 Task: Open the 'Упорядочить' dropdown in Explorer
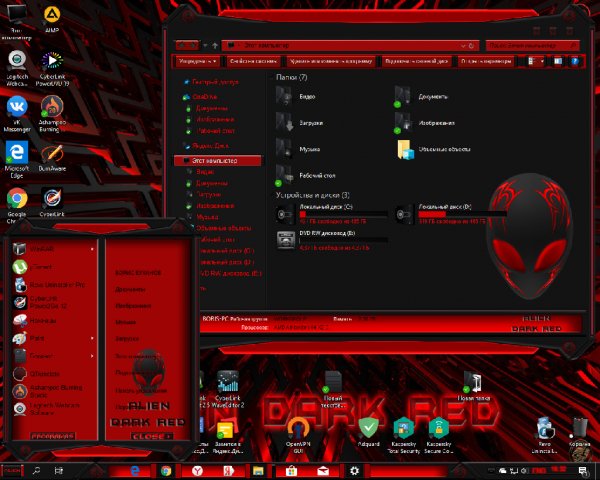[197, 61]
